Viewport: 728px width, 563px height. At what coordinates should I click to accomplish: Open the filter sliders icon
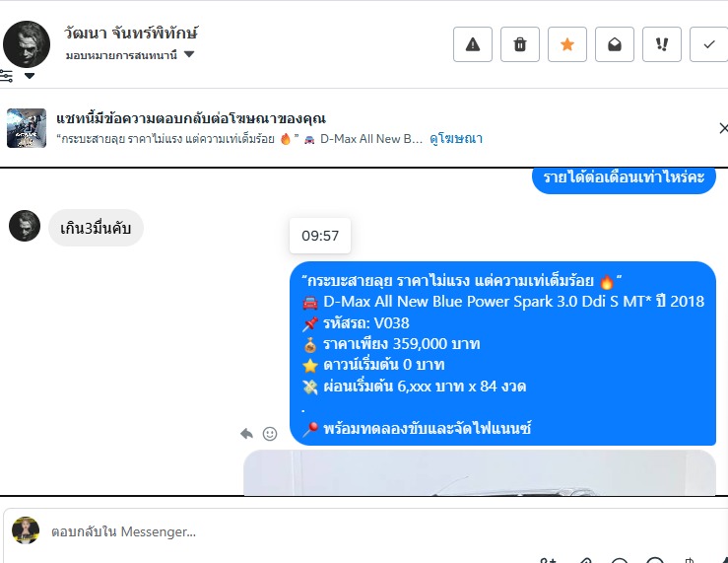6,76
